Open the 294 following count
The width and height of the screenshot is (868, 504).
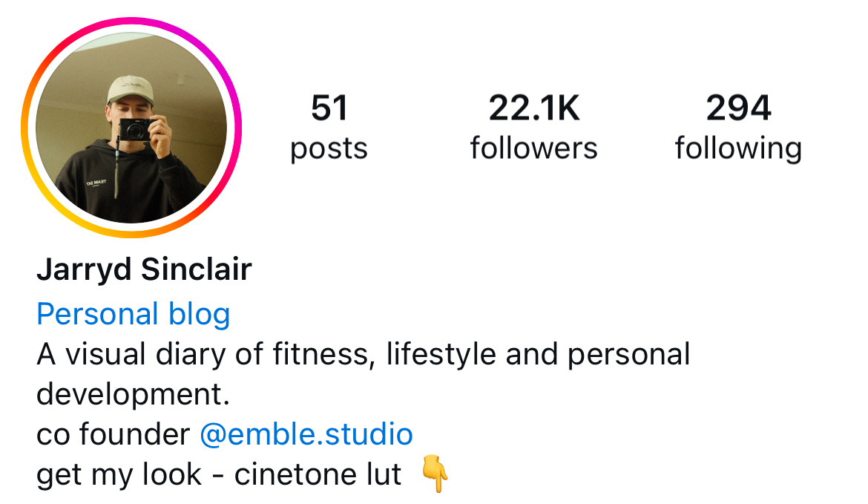click(738, 108)
